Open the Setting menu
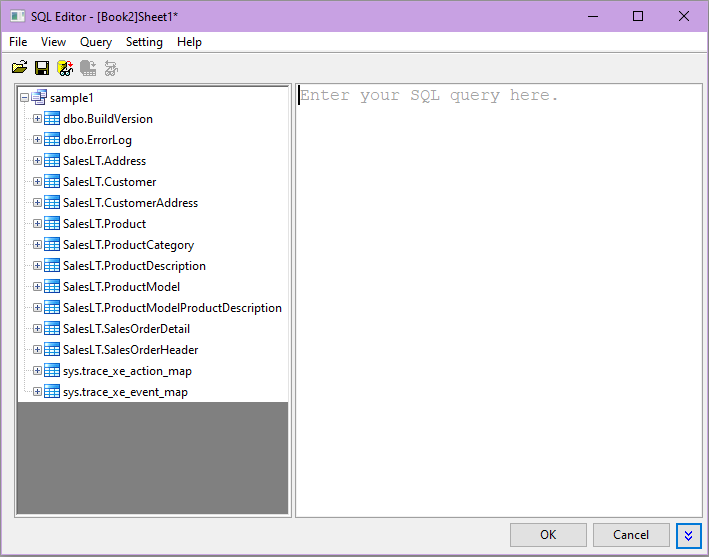Screen dimensions: 709x557 point(144,42)
